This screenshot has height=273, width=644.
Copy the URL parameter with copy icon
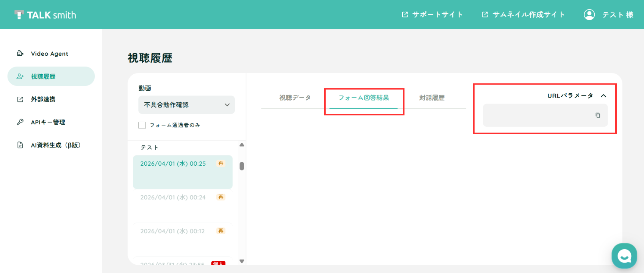(598, 115)
